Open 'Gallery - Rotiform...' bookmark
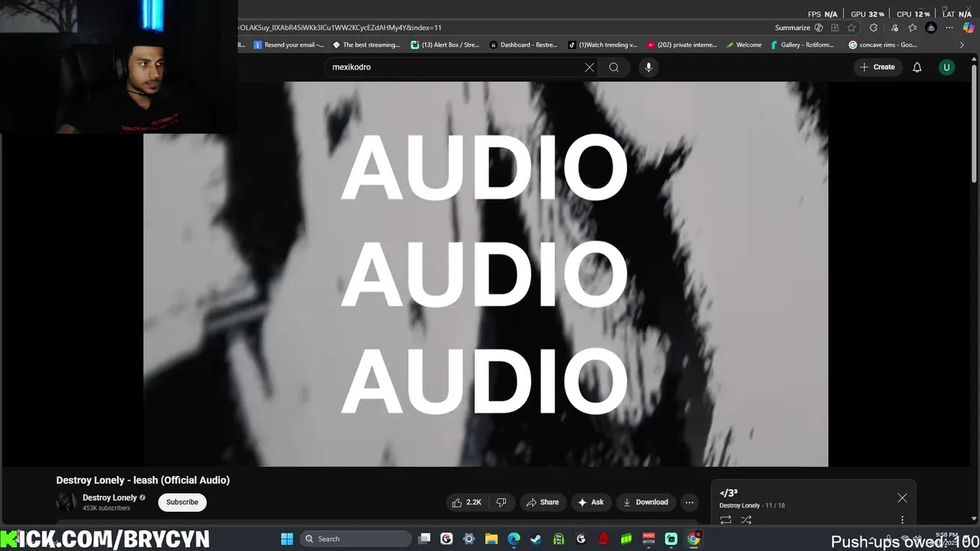 [802, 45]
